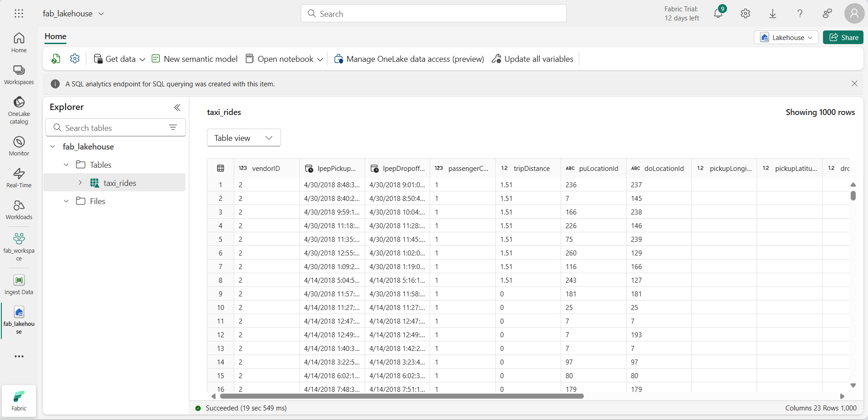Open the OneLake catalog in sidebar

(19, 110)
